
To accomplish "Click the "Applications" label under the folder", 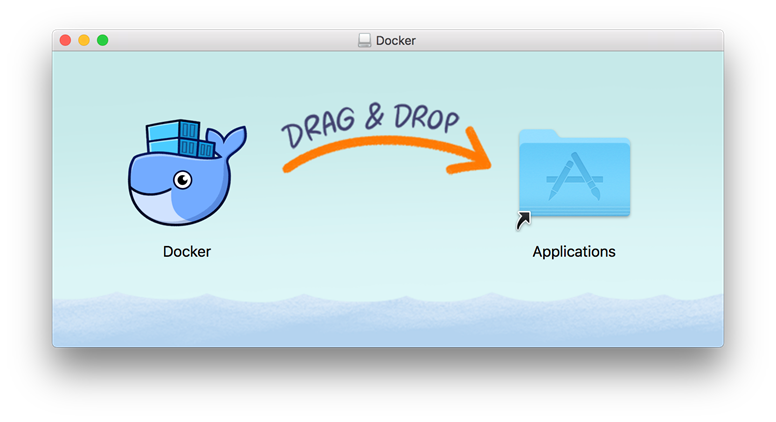I will pyautogui.click(x=574, y=252).
